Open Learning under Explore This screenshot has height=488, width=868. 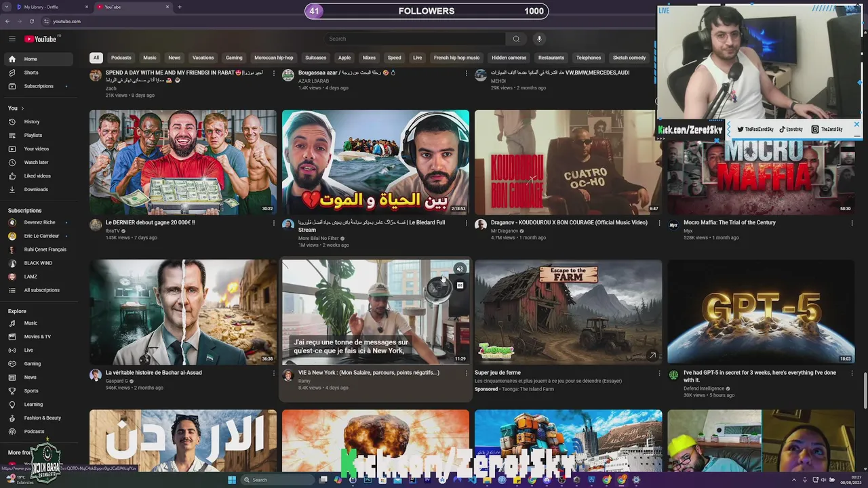[x=39, y=405]
